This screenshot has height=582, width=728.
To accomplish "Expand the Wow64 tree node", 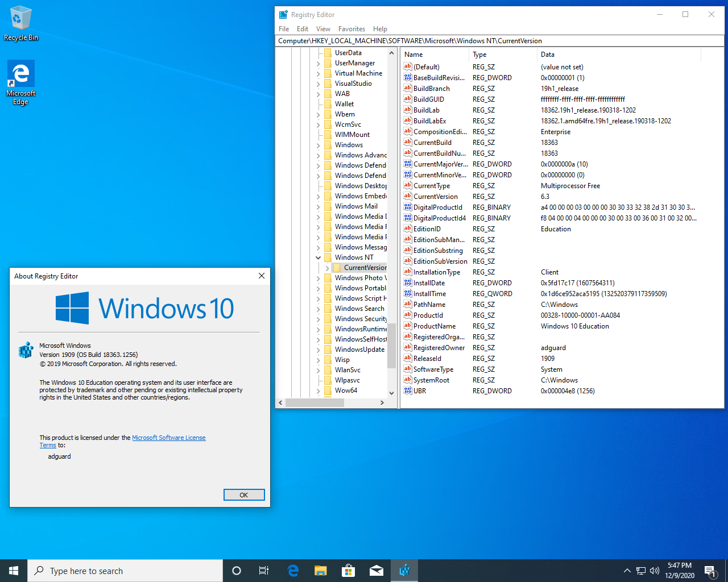I will tap(318, 390).
